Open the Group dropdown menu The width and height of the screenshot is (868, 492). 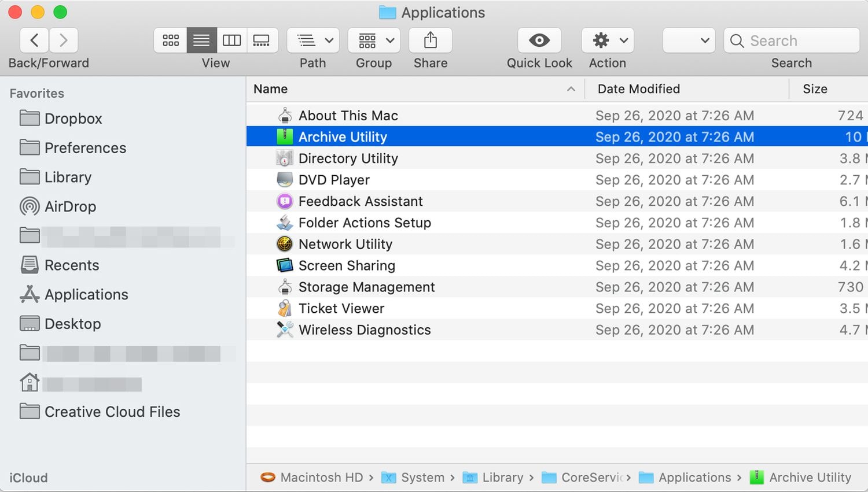coord(373,40)
